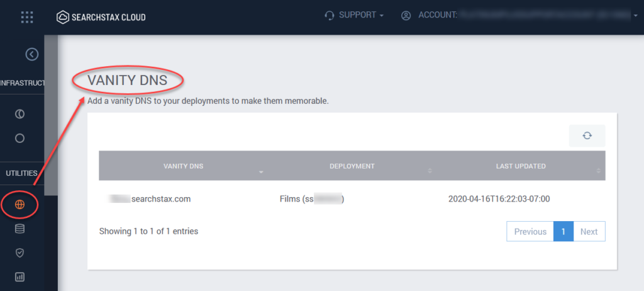Click the bar chart sidebar icon
The width and height of the screenshot is (644, 291).
19,277
